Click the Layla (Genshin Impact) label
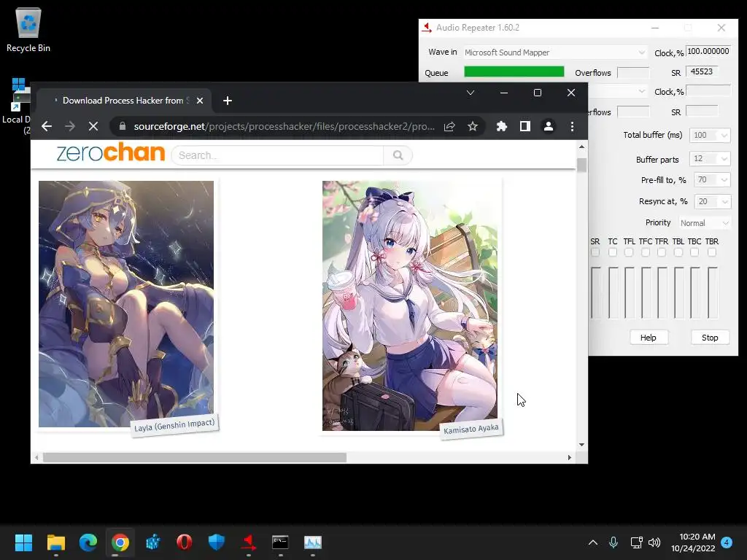The image size is (747, 560). [x=174, y=425]
